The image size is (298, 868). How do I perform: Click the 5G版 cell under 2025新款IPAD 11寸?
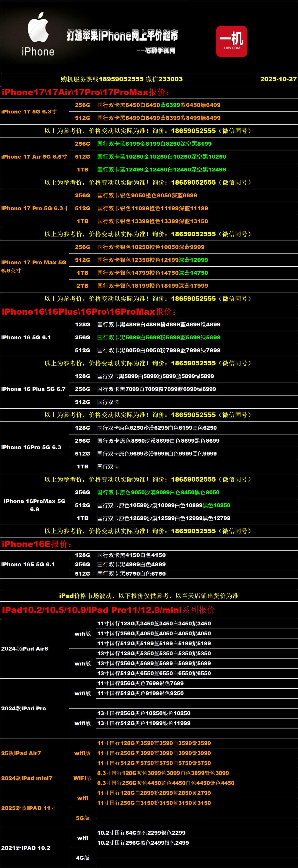pos(82,818)
